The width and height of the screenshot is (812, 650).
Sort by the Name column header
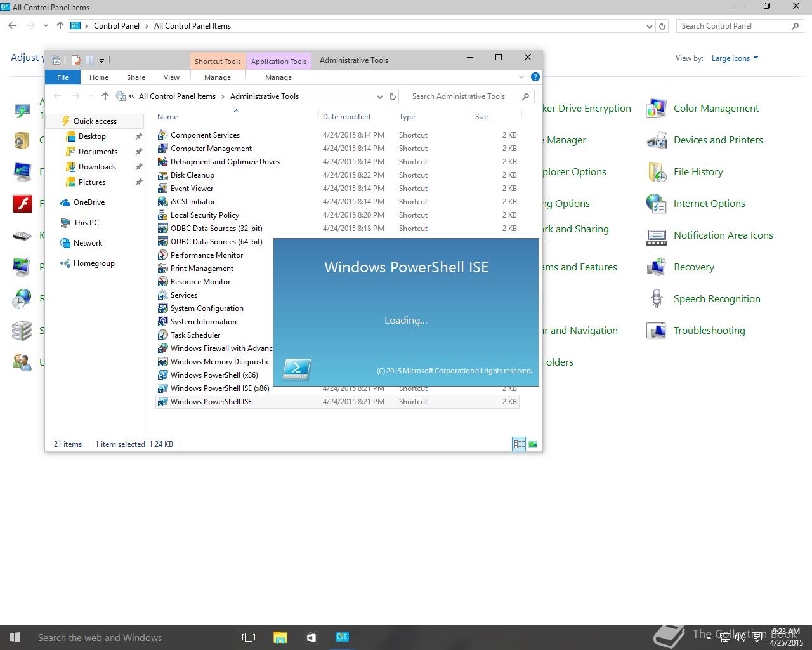click(x=167, y=117)
